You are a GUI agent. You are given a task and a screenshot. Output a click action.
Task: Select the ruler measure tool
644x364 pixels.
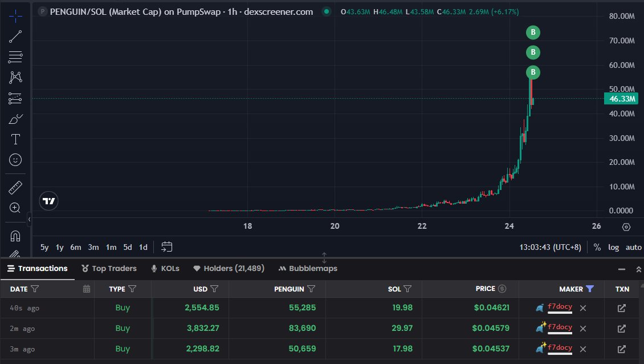[x=15, y=188]
